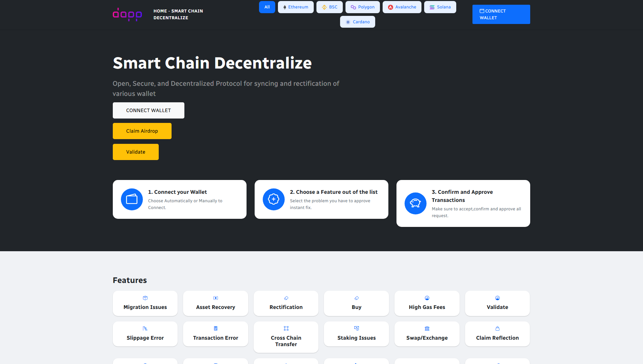The image size is (643, 364).
Task: Filter by BSC chain
Action: pos(330,7)
